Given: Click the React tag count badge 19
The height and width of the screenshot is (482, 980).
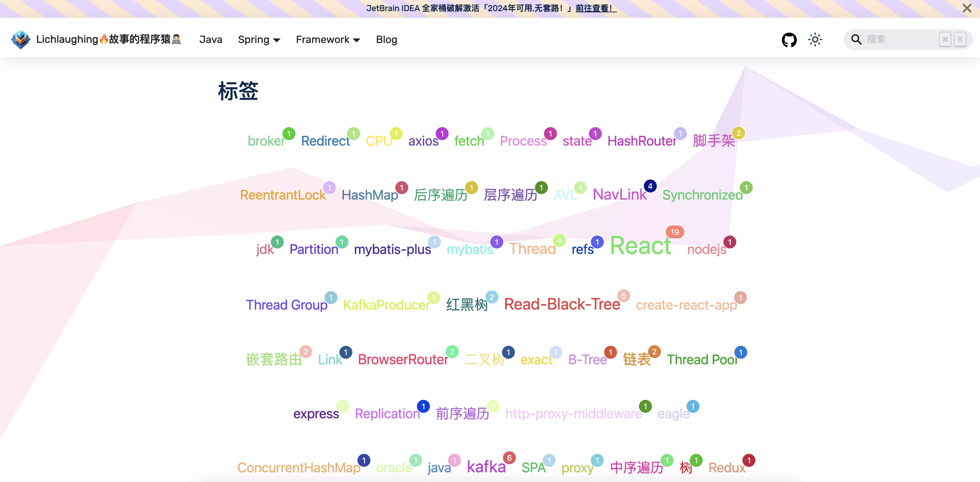Looking at the screenshot, I should pyautogui.click(x=675, y=232).
